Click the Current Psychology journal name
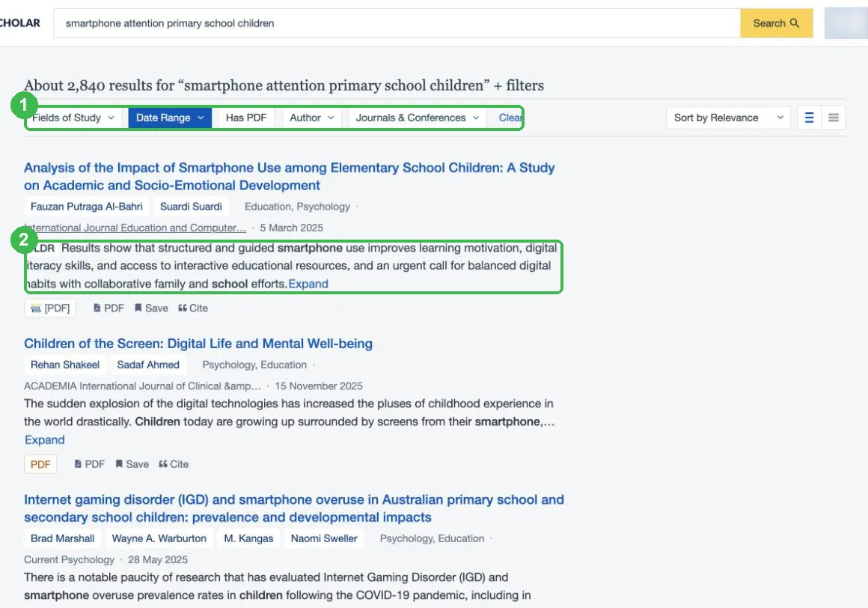 click(x=69, y=559)
